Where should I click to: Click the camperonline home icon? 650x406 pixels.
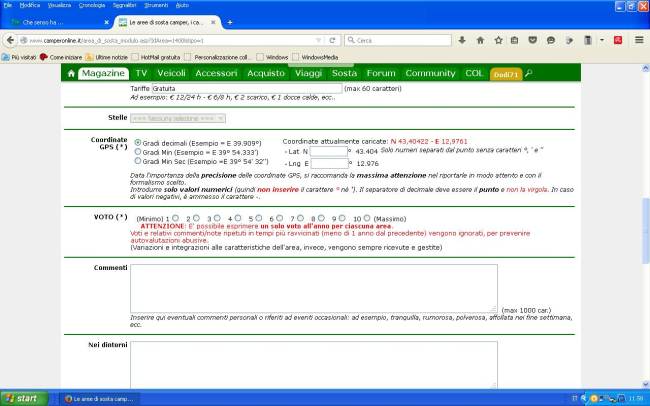[x=71, y=73]
